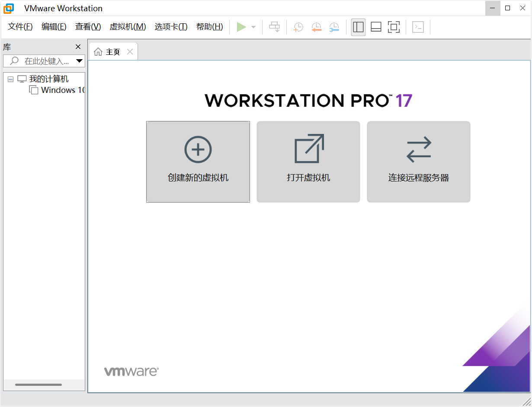Click the 打开虚拟机 button
The image size is (532, 407).
(308, 162)
